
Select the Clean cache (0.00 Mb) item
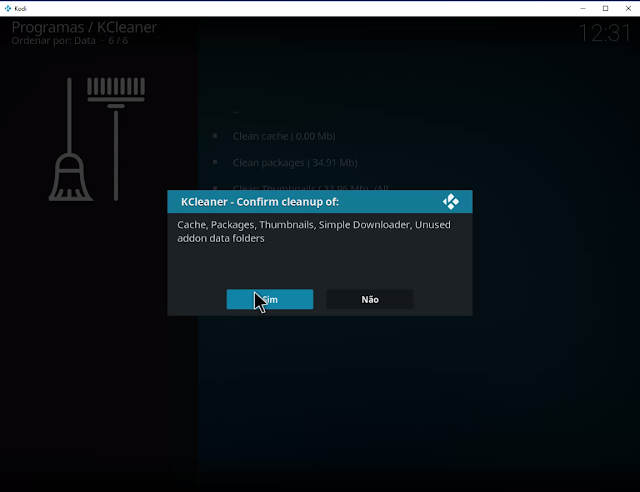click(284, 136)
